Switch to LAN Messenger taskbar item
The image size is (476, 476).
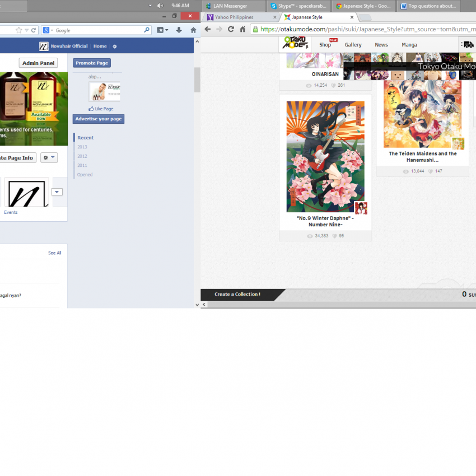click(233, 6)
